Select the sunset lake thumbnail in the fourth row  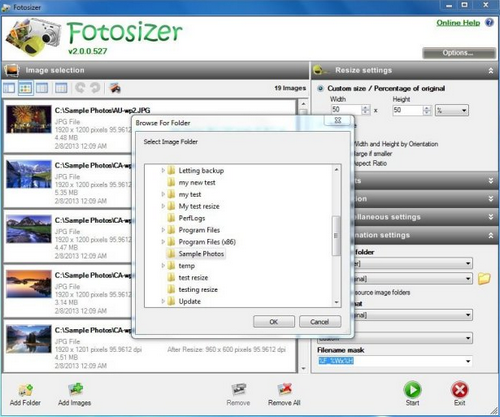pos(29,284)
